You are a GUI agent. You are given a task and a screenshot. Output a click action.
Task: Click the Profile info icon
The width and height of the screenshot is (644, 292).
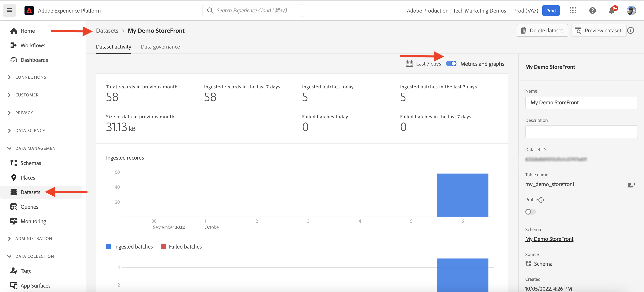(541, 200)
